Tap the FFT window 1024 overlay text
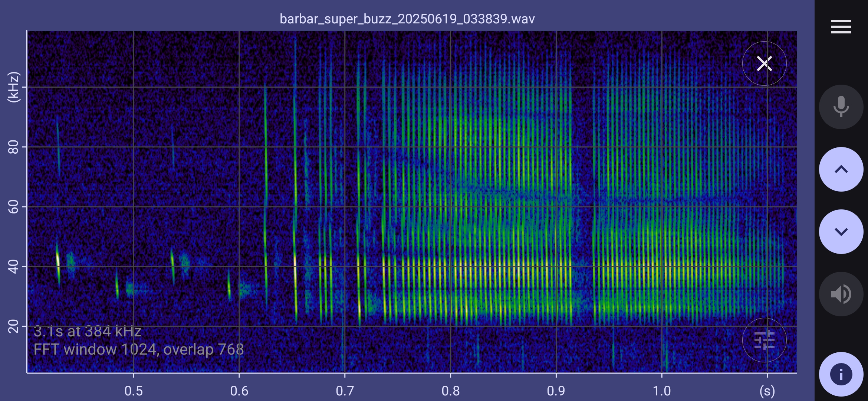The image size is (868, 401). click(x=138, y=349)
